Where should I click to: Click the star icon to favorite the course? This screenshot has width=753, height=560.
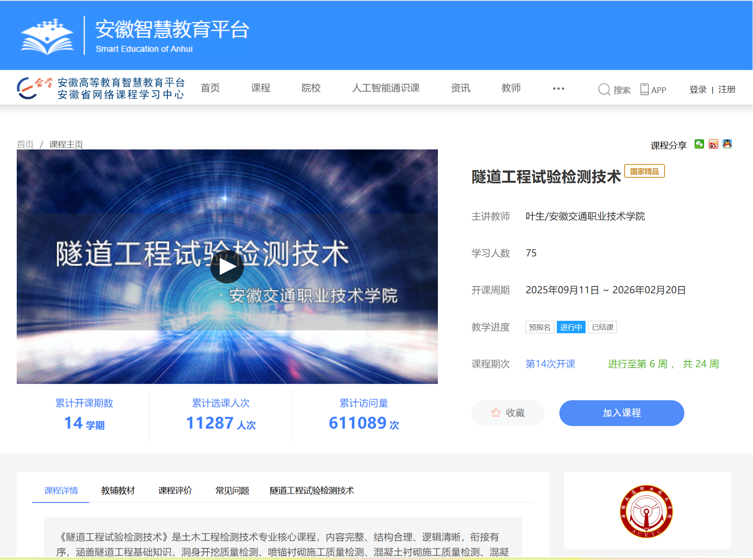[x=496, y=413]
